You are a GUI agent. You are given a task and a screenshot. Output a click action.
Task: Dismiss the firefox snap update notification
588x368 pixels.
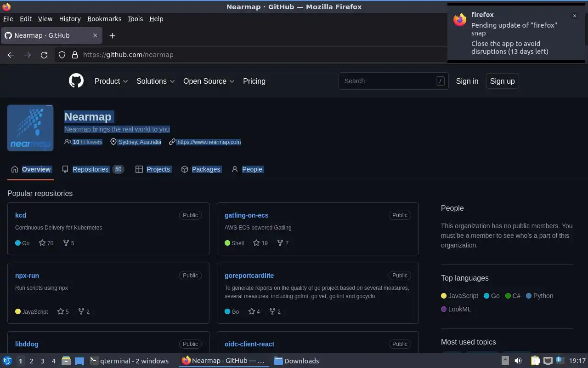coord(574,16)
